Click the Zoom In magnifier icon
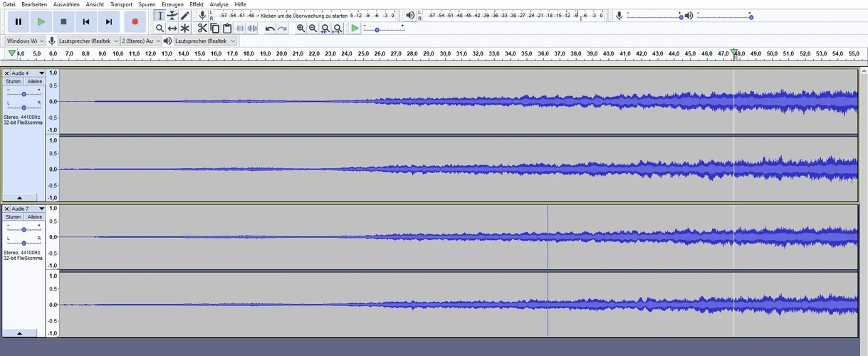This screenshot has width=868, height=356. 300,28
